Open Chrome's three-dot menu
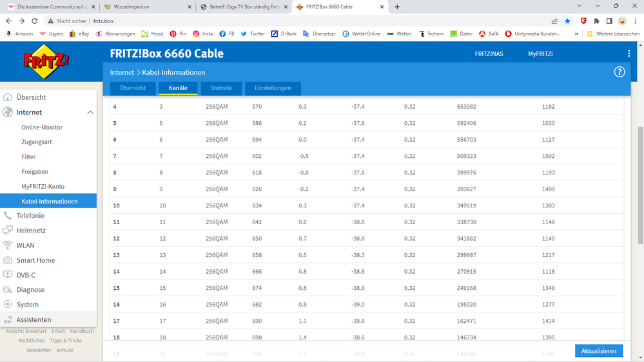The width and height of the screenshot is (644, 362). 636,21
